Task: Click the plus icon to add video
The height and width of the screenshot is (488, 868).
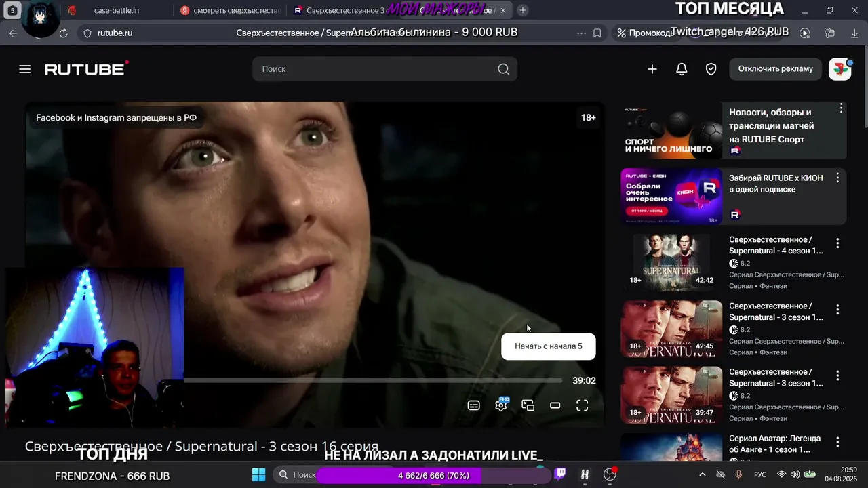Action: (x=652, y=69)
